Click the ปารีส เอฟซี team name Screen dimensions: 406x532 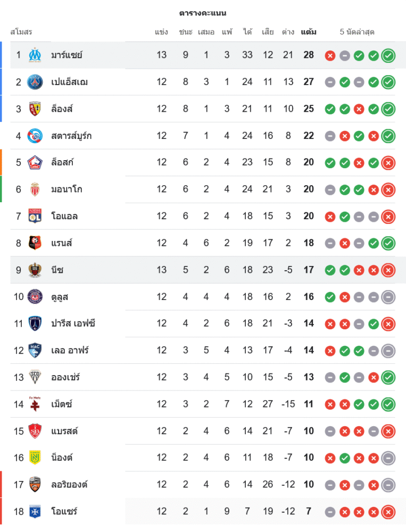tap(73, 323)
